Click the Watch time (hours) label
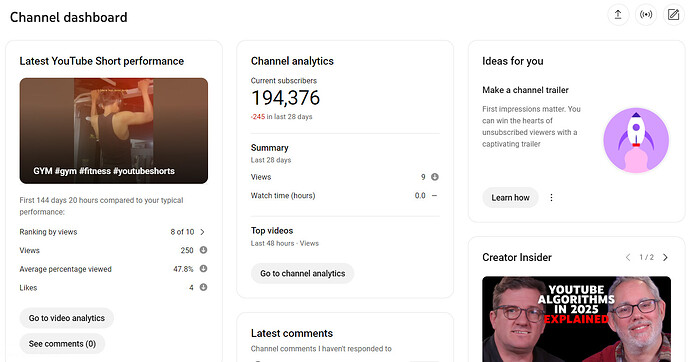690x362 pixels. pos(283,195)
